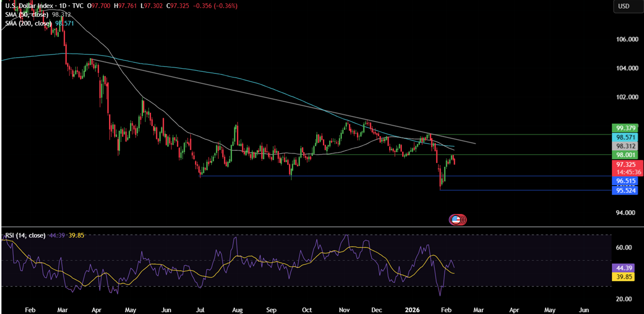Screen dimensions: 644x314
Task: Open the USD currency selector
Action: click(627, 6)
